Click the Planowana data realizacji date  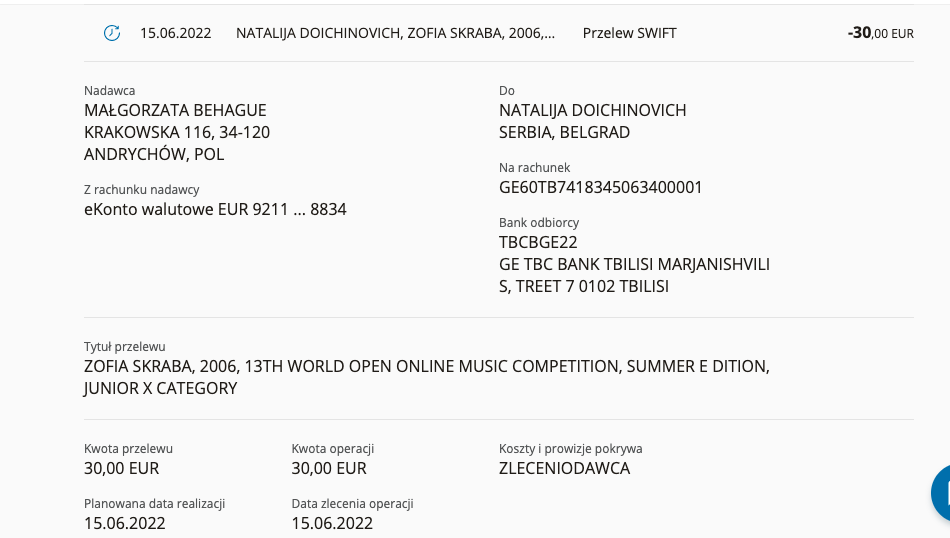pyautogui.click(x=124, y=523)
